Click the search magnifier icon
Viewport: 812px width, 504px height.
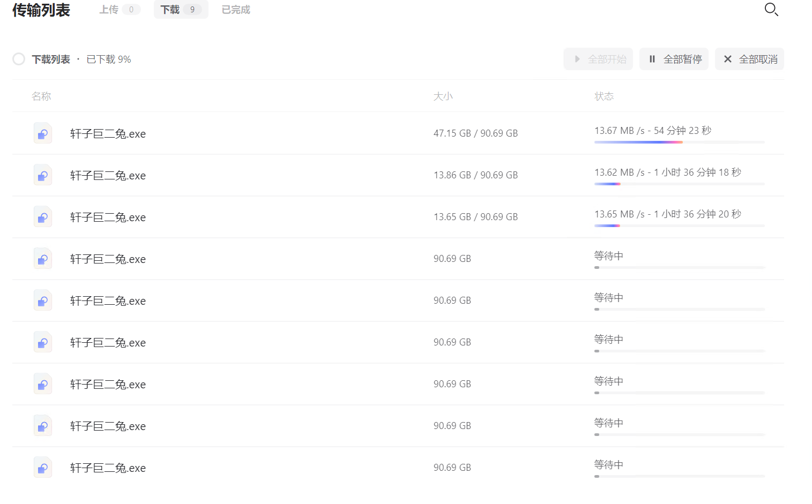[771, 10]
